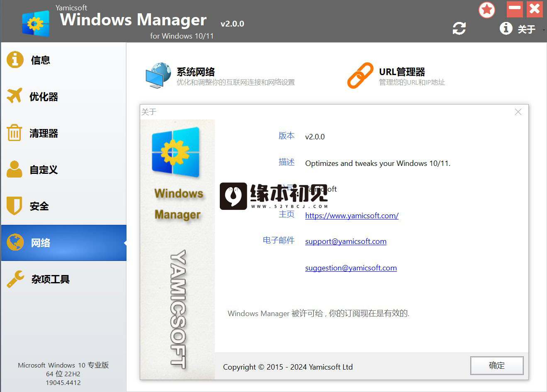Open the 清理器 trash bin section
The width and height of the screenshot is (547, 392).
pyautogui.click(x=63, y=133)
